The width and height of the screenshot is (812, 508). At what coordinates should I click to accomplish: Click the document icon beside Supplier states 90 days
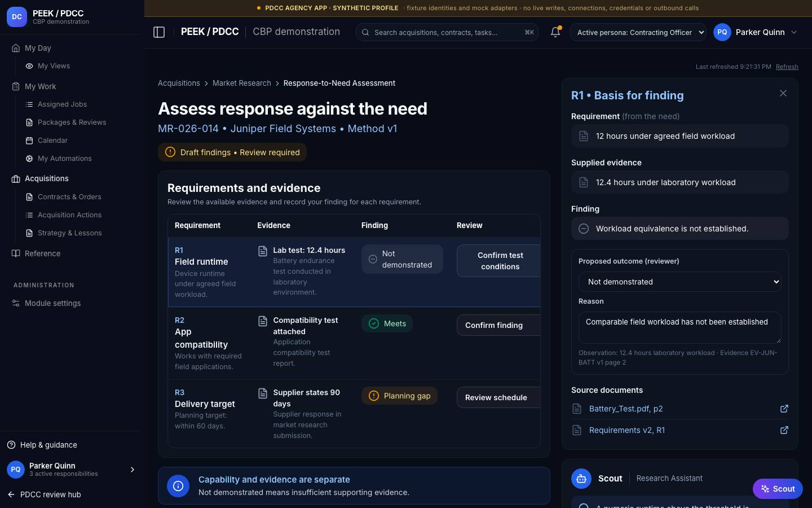pos(263,393)
